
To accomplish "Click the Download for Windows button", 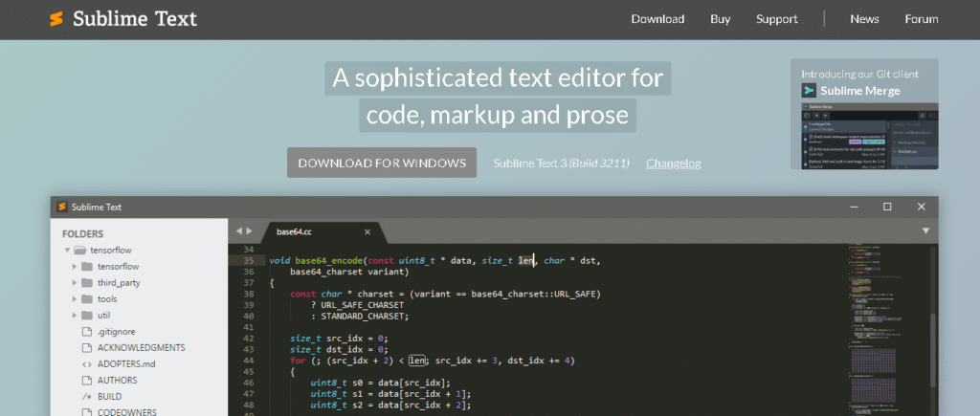I will tap(382, 163).
